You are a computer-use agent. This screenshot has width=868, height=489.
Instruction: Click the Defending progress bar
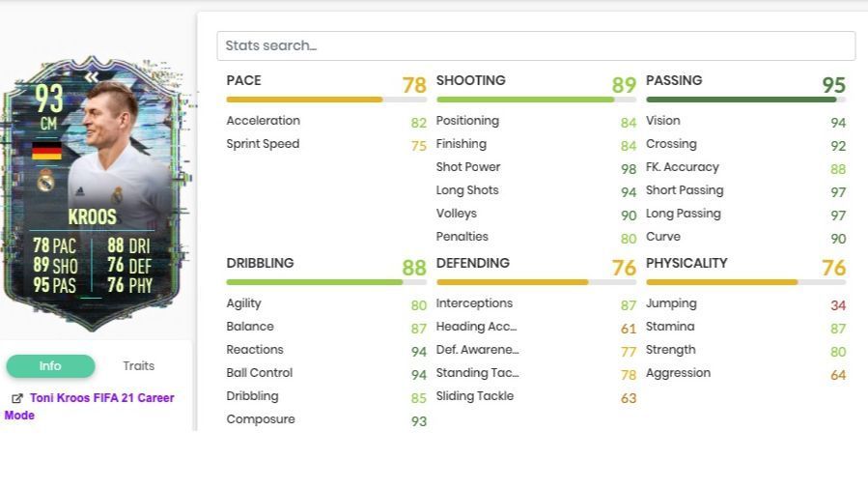coord(536,282)
